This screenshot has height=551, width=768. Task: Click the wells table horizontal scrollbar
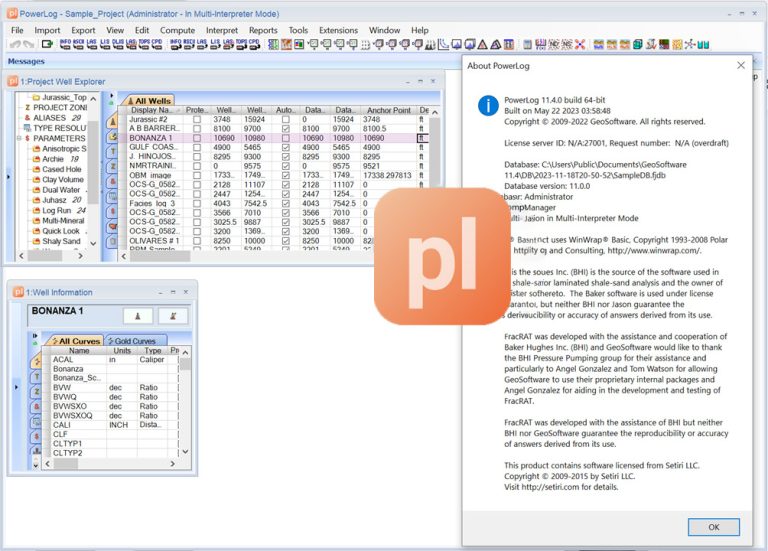click(160, 256)
